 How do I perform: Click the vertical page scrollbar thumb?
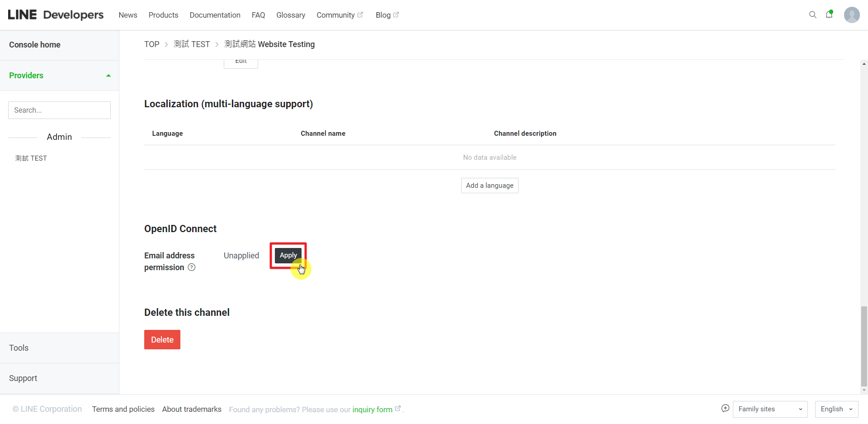[x=864, y=346]
